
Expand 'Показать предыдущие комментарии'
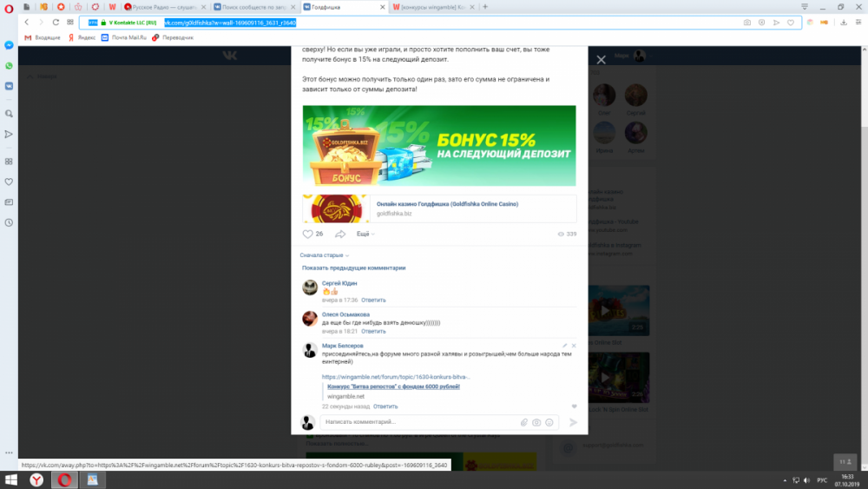tap(353, 268)
